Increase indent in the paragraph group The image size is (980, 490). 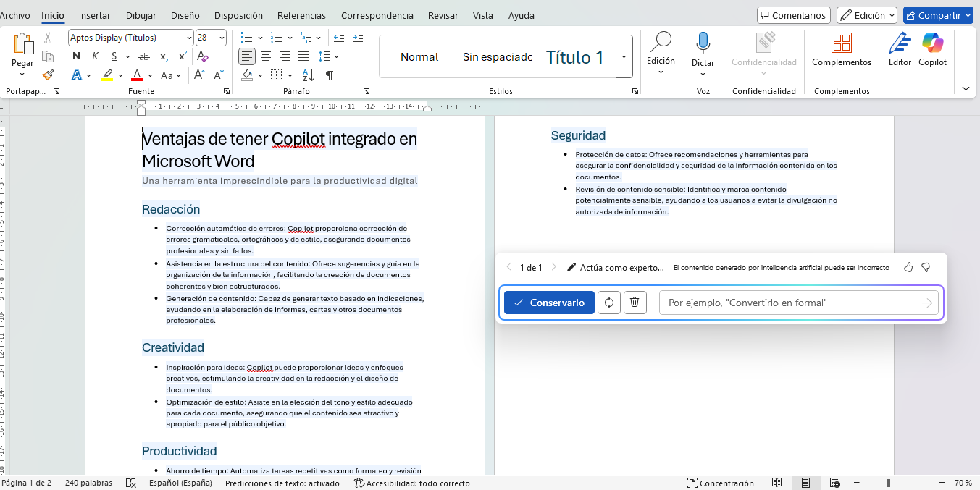[x=356, y=38]
